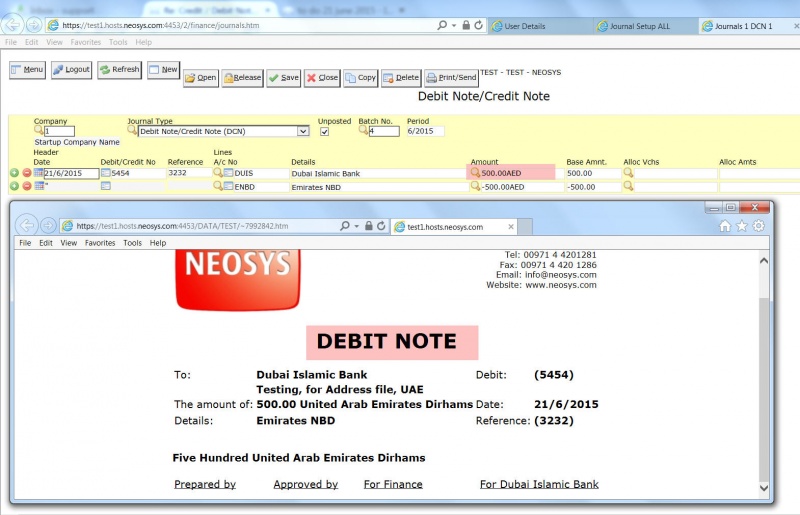
Task: Click amount magnifier beside 500.00AED
Action: click(x=475, y=173)
